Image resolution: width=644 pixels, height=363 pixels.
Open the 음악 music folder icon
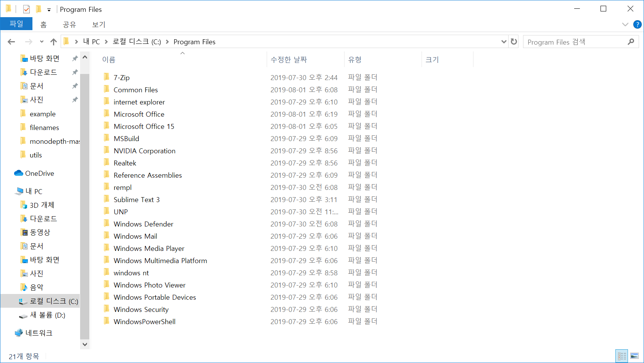pyautogui.click(x=24, y=287)
